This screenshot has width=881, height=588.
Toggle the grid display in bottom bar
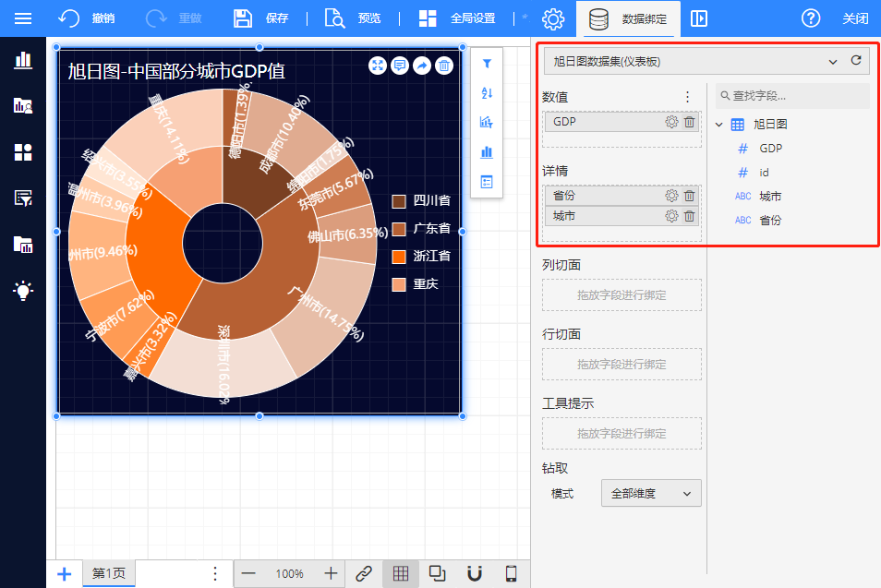[401, 573]
